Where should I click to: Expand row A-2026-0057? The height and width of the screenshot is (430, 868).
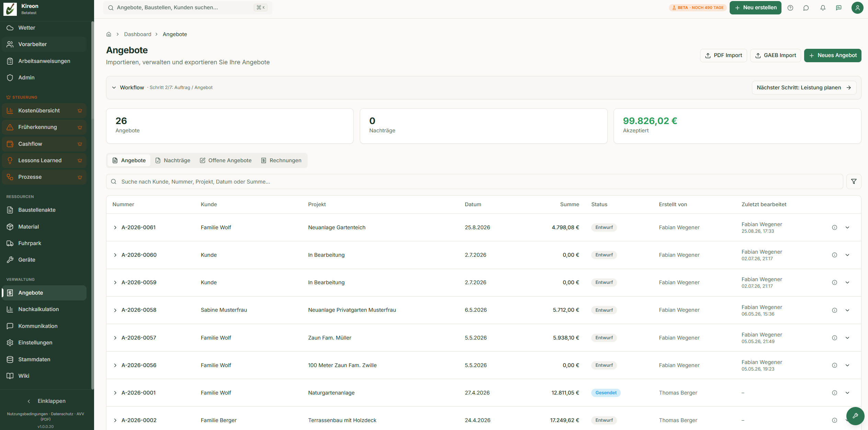(115, 338)
